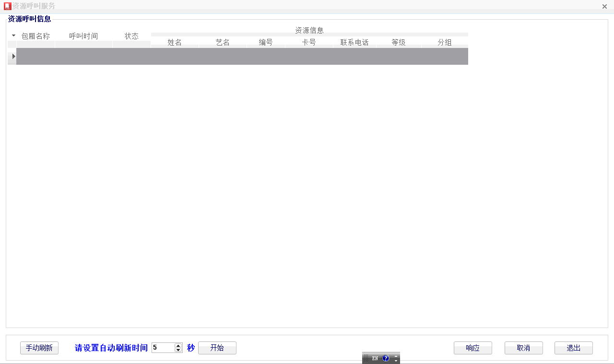Viewport: 614px width, 364px height.
Task: Switch input language via EN indicator
Action: (x=375, y=358)
